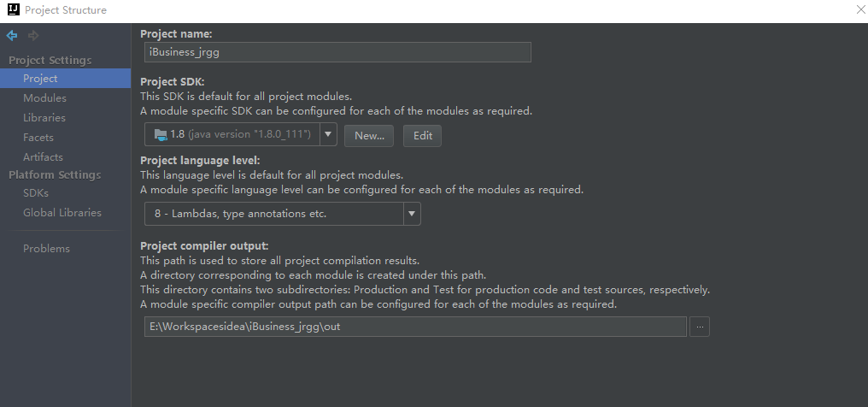868x407 pixels.
Task: Click the back navigation arrow
Action: (x=12, y=36)
